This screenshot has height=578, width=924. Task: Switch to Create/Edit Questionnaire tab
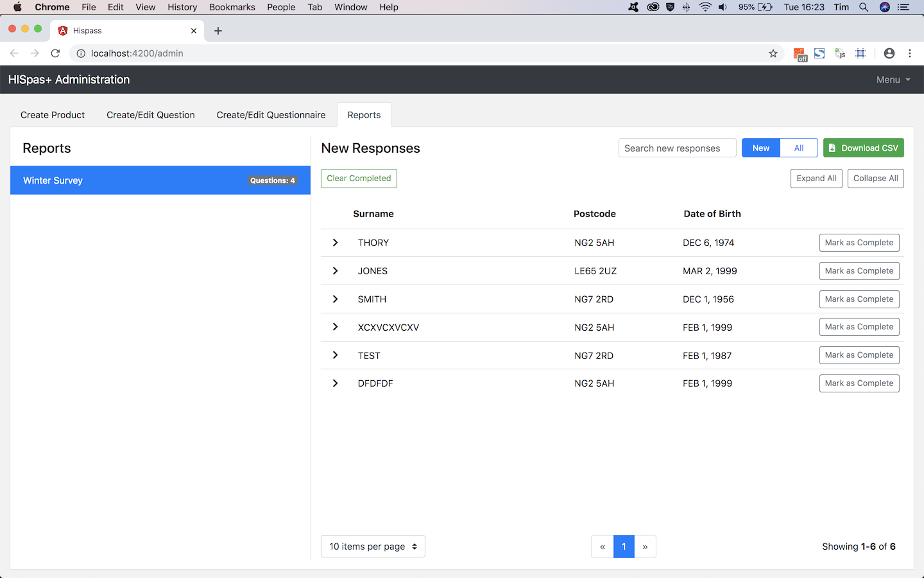(271, 115)
